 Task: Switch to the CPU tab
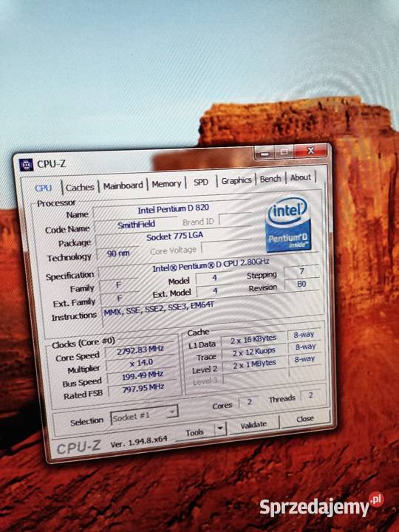(x=44, y=188)
